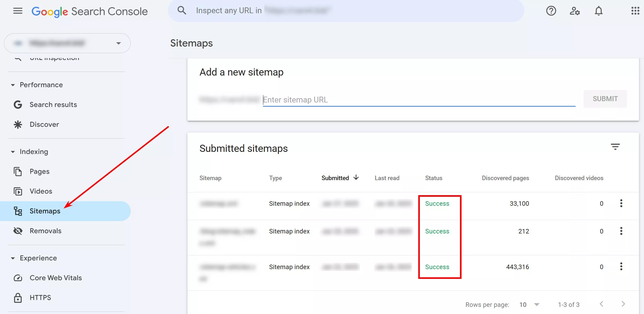Sort by Discovered videos column header
This screenshot has width=644, height=314.
(579, 178)
